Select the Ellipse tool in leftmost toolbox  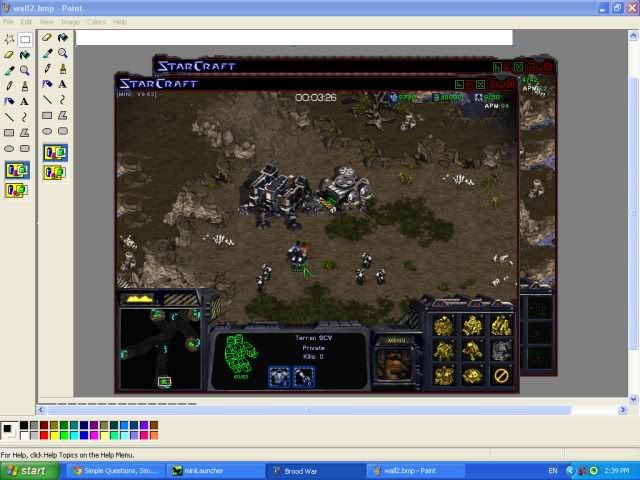[9, 148]
